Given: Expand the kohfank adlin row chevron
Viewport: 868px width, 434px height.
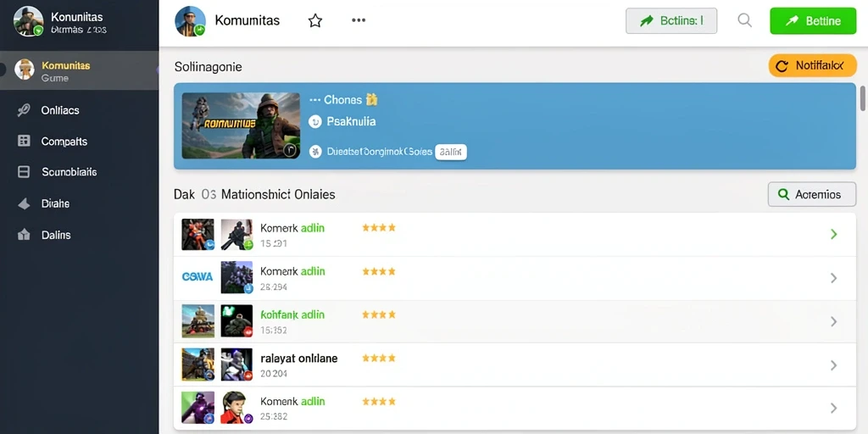Looking at the screenshot, I should [834, 321].
